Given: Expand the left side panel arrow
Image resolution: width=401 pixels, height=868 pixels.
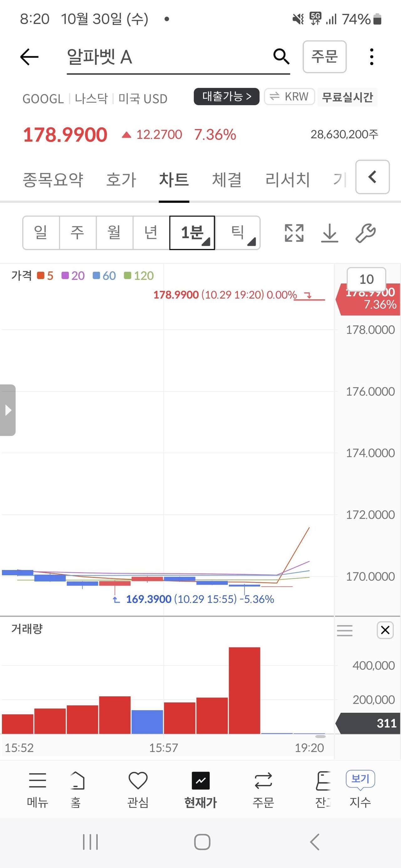Looking at the screenshot, I should (x=8, y=410).
